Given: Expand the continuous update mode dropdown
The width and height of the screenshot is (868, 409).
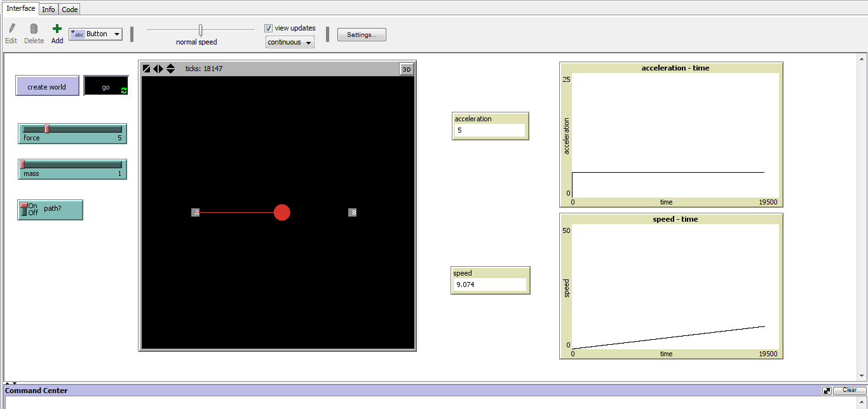Looking at the screenshot, I should [x=290, y=43].
